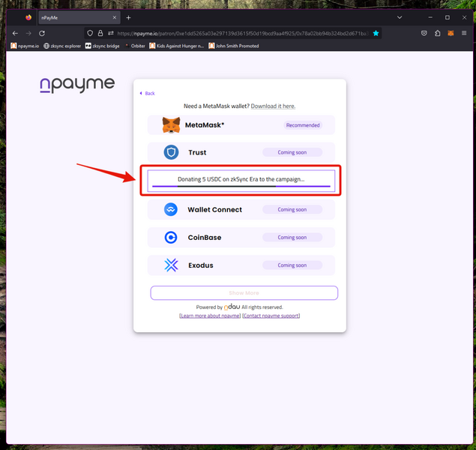Maximize the Firefox window
476x450 pixels.
(x=448, y=17)
